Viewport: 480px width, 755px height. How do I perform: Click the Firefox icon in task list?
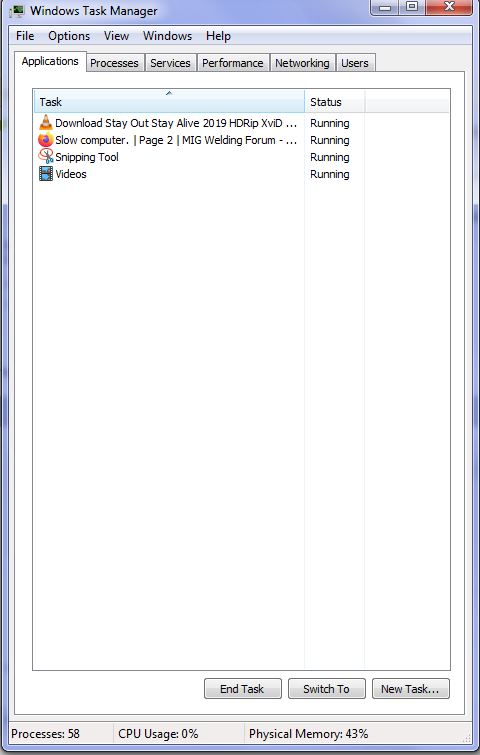[x=45, y=140]
